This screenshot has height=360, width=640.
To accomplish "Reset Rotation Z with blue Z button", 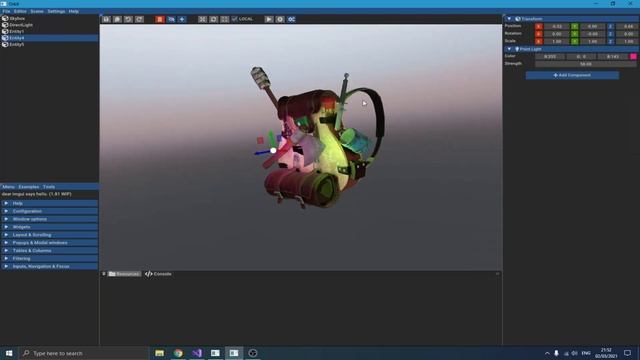I will [611, 34].
